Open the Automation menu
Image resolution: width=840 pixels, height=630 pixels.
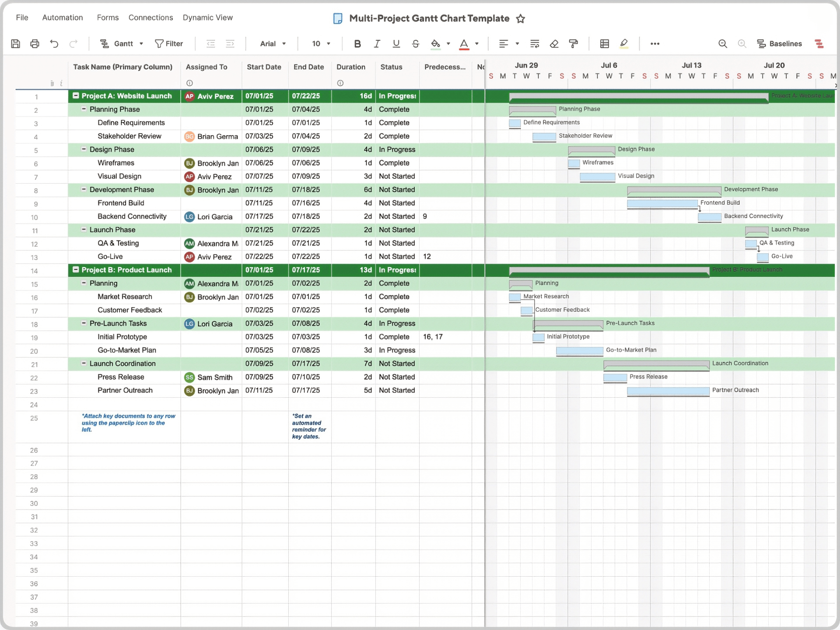[62, 17]
